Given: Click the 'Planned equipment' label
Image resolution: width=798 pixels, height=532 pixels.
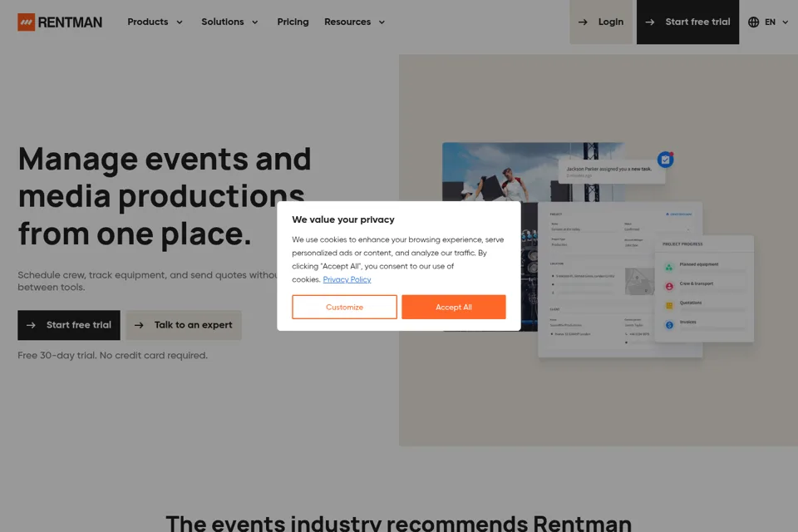Looking at the screenshot, I should click(699, 264).
